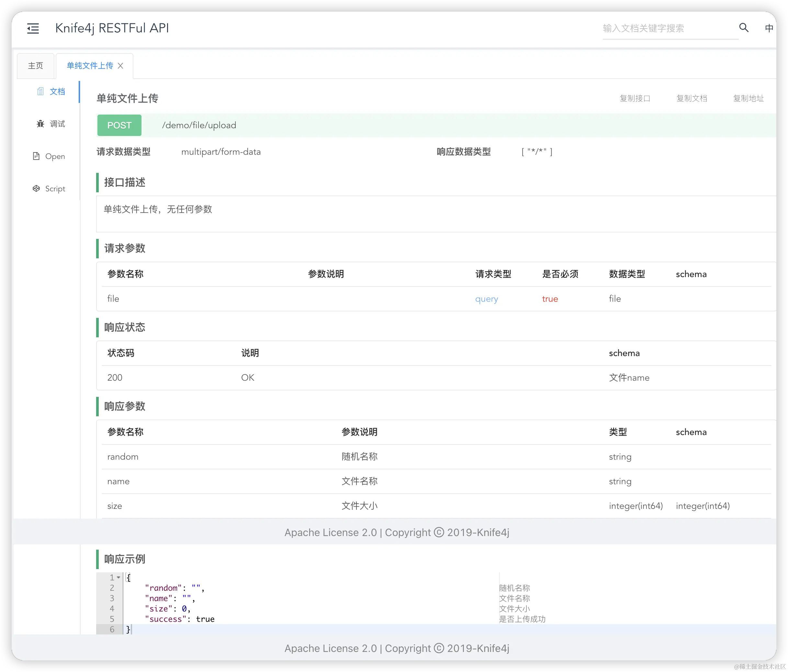This screenshot has width=788, height=672.
Task: Click 复制文档 copy button
Action: [x=692, y=98]
